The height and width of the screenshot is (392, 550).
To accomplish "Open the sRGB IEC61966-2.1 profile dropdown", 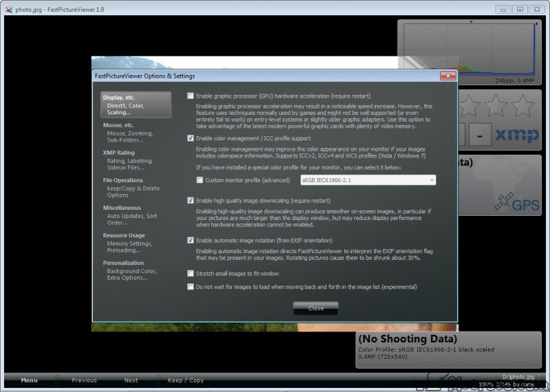I will click(x=368, y=180).
